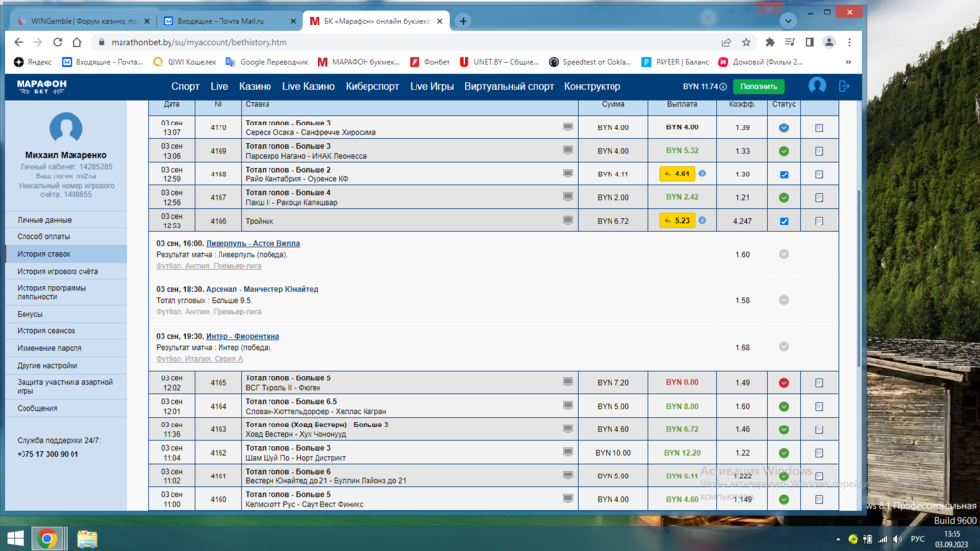Toggle the status checkbox for bet 4168
980x551 pixels.
point(783,175)
